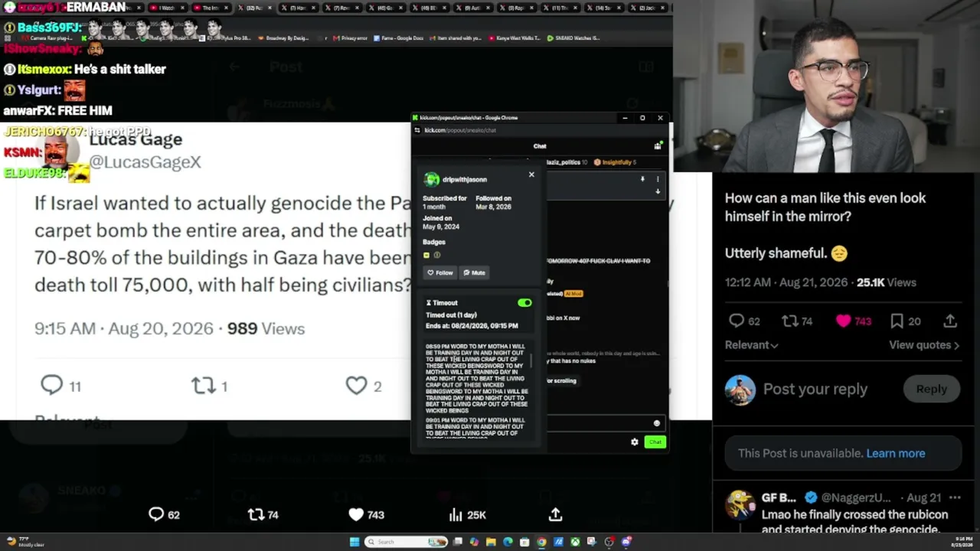Toggle the Timeout switch off

tap(524, 303)
